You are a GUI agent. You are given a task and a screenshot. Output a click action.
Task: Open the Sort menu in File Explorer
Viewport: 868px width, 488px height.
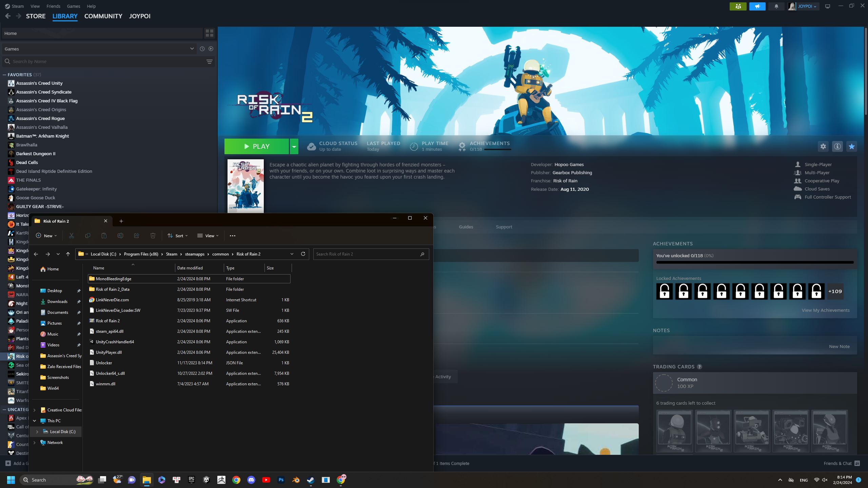[x=177, y=236]
